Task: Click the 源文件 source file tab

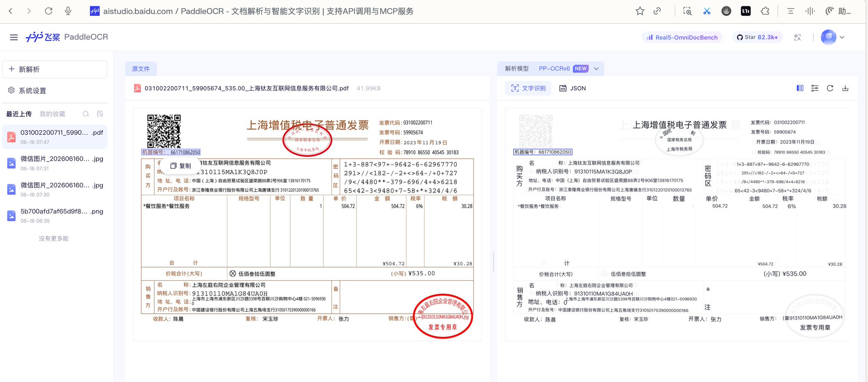Action: pos(141,69)
